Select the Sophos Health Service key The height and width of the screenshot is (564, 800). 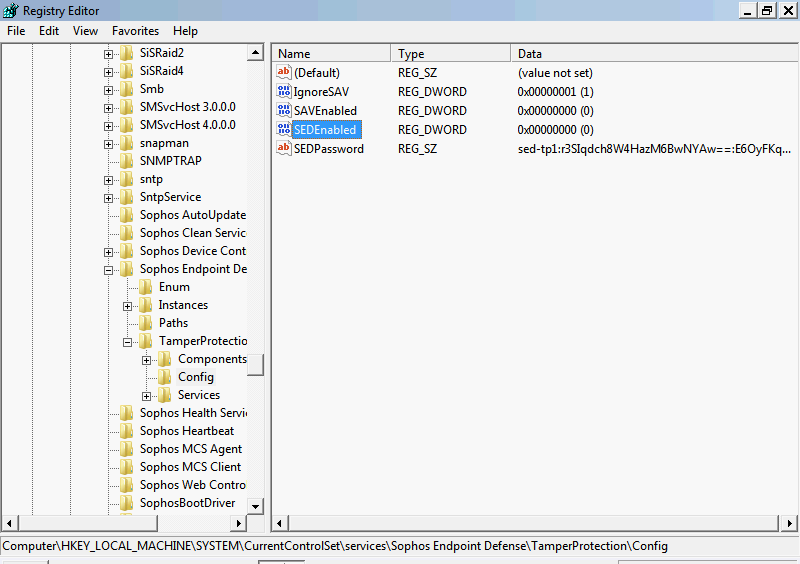[193, 412]
